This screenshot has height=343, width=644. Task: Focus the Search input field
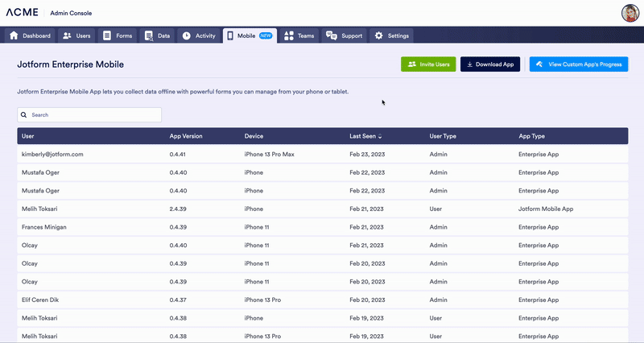pyautogui.click(x=93, y=115)
